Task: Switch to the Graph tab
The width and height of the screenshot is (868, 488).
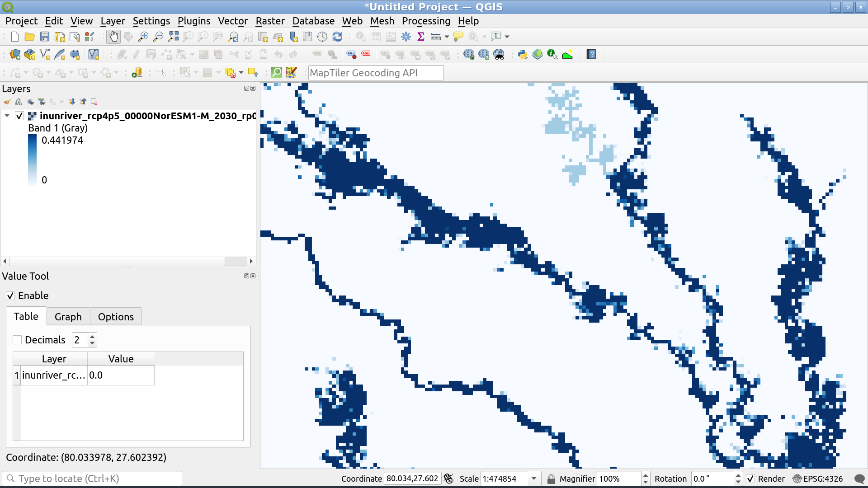Action: [68, 317]
